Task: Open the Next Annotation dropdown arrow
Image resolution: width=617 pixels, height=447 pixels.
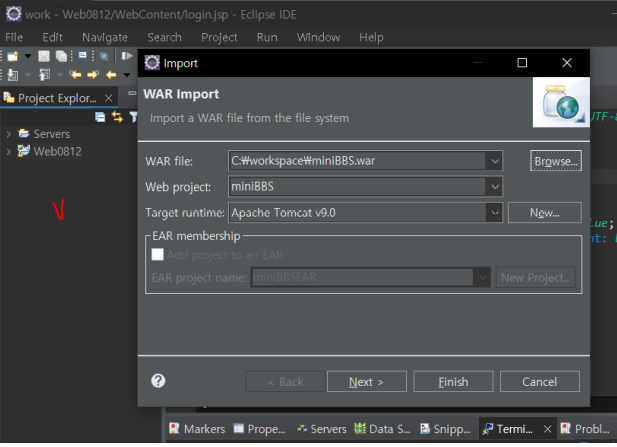Action: point(28,75)
